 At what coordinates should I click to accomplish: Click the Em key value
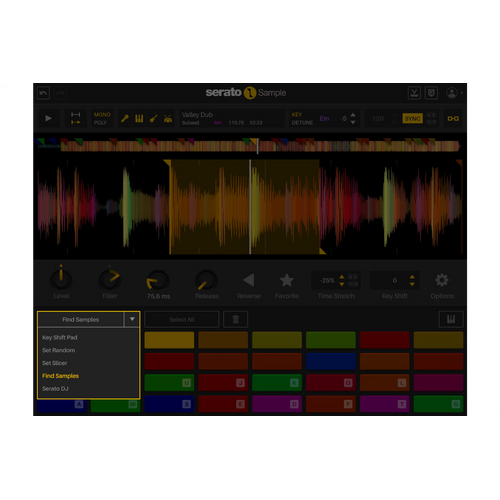(x=324, y=118)
